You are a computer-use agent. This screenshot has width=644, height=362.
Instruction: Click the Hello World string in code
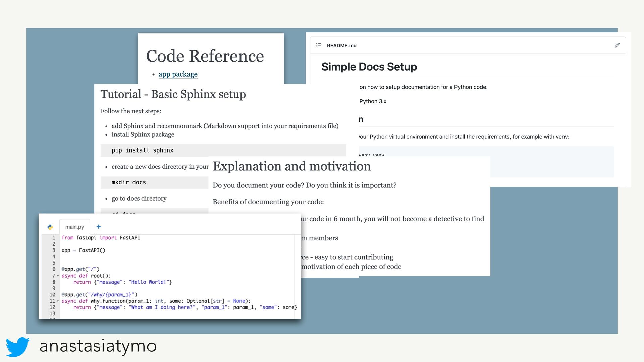point(149,282)
